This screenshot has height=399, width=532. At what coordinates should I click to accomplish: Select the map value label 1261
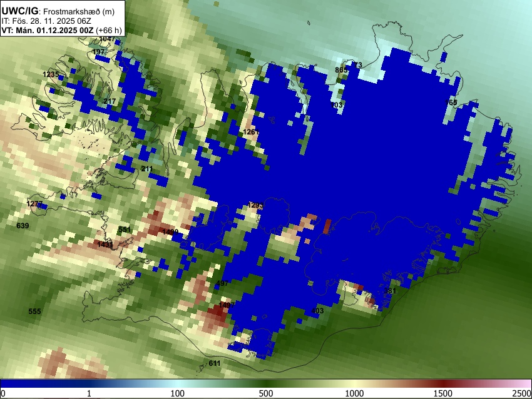[x=251, y=132]
